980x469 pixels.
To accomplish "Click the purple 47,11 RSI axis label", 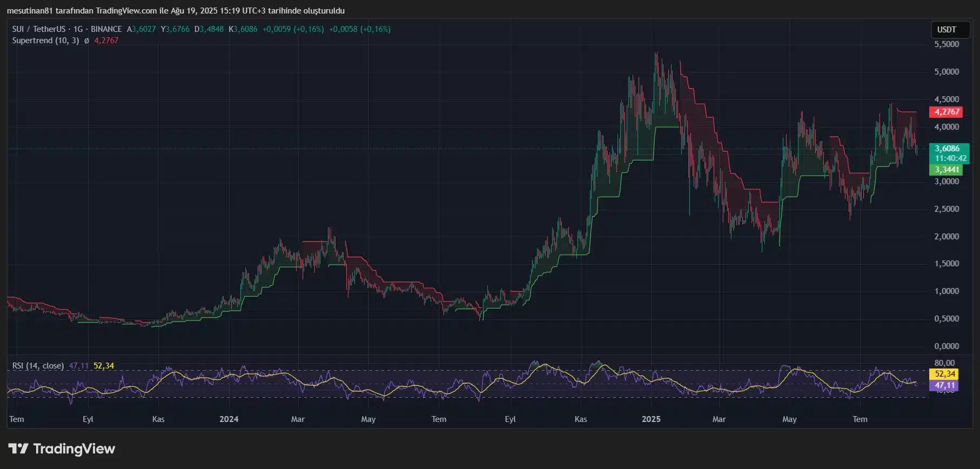I will click(945, 385).
